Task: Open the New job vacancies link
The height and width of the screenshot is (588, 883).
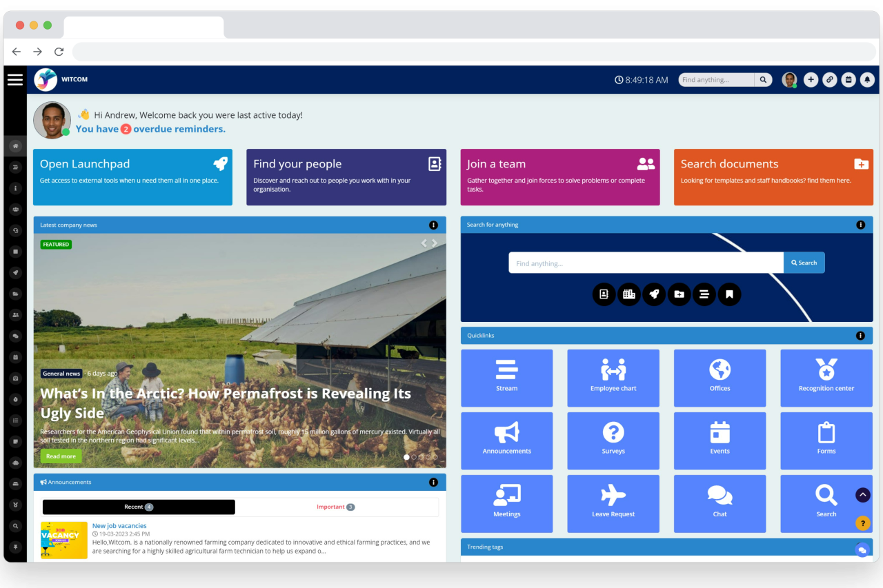Action: [119, 526]
